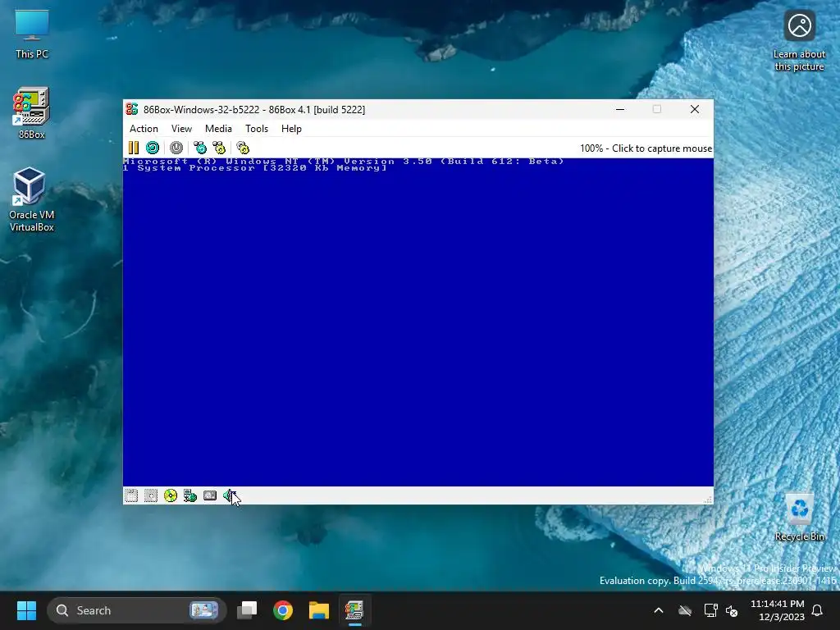Click inside the blue emulated display
840x630 pixels.
(x=418, y=322)
